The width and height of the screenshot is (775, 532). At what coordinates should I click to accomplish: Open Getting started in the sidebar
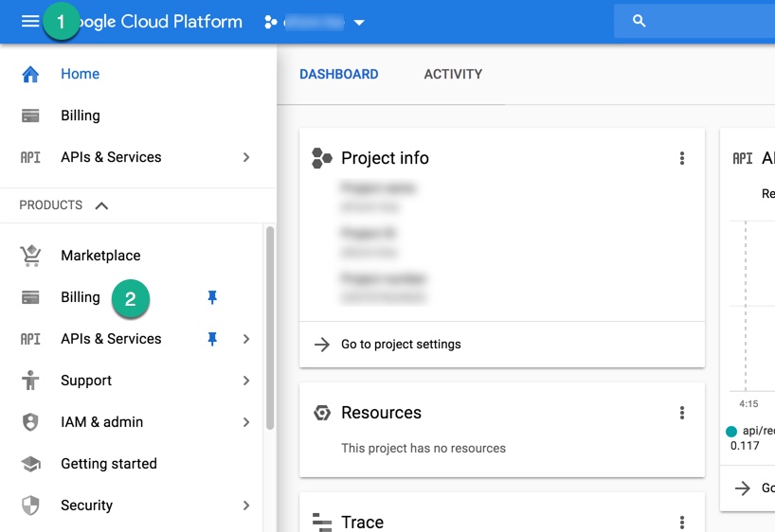(109, 463)
